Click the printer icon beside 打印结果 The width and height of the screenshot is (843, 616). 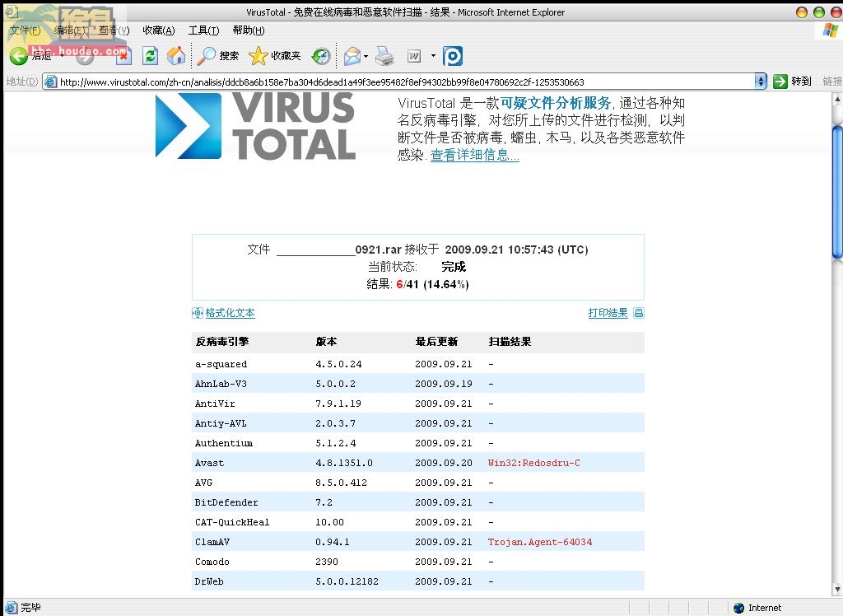click(x=639, y=313)
